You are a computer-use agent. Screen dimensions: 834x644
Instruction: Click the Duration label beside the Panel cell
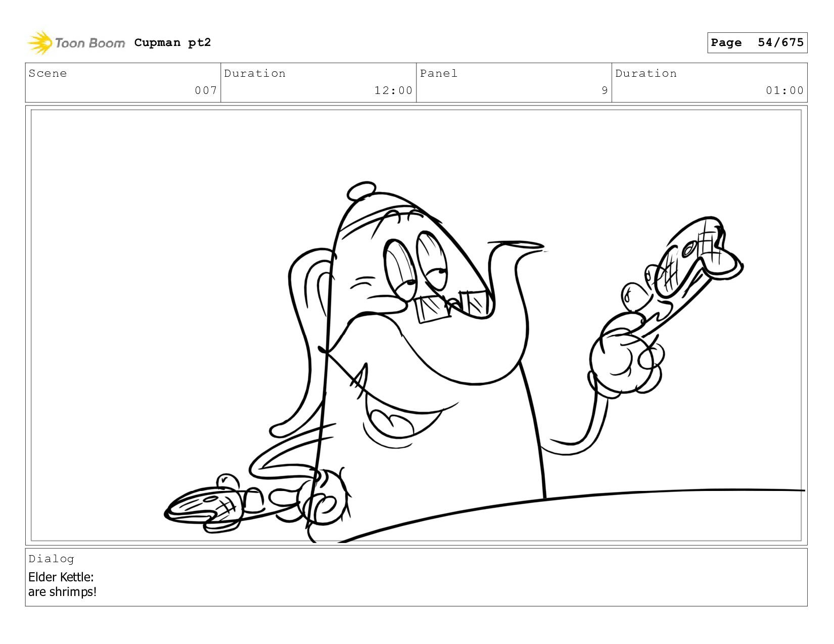coord(646,73)
